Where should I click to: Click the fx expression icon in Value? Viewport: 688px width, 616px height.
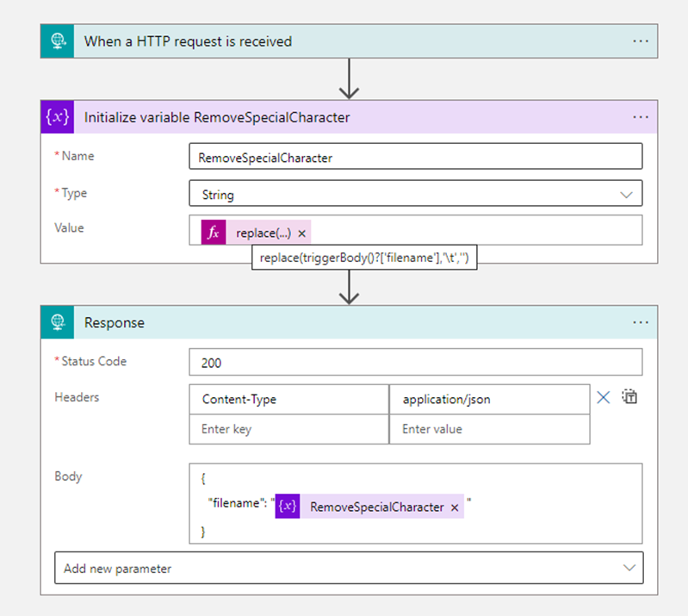click(214, 233)
